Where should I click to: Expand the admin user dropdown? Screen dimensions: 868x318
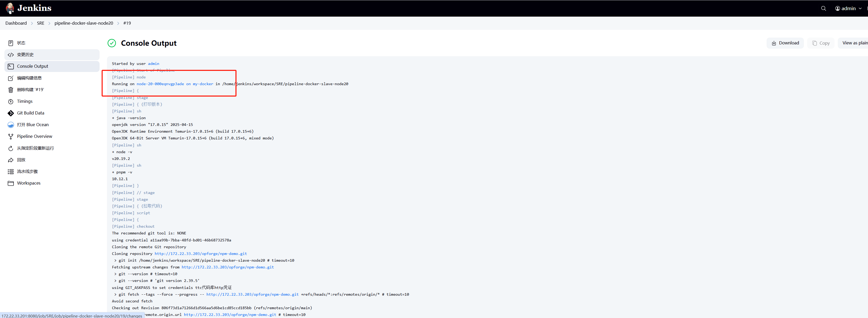coord(860,8)
